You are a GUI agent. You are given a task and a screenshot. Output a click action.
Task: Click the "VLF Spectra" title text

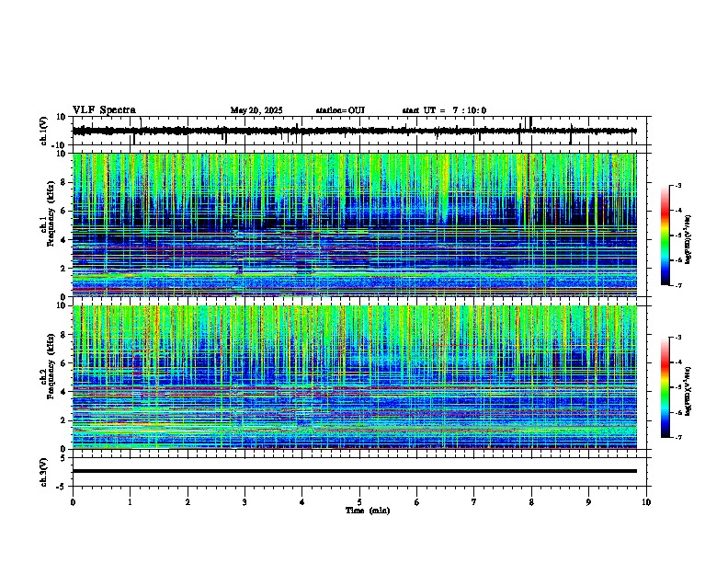104,109
